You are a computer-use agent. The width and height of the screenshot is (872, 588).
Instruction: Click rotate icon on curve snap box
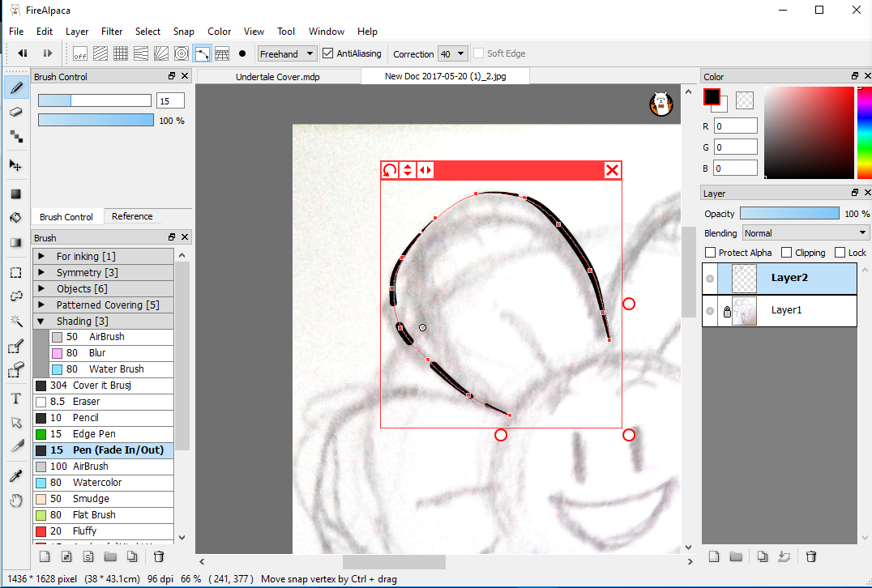pos(390,170)
